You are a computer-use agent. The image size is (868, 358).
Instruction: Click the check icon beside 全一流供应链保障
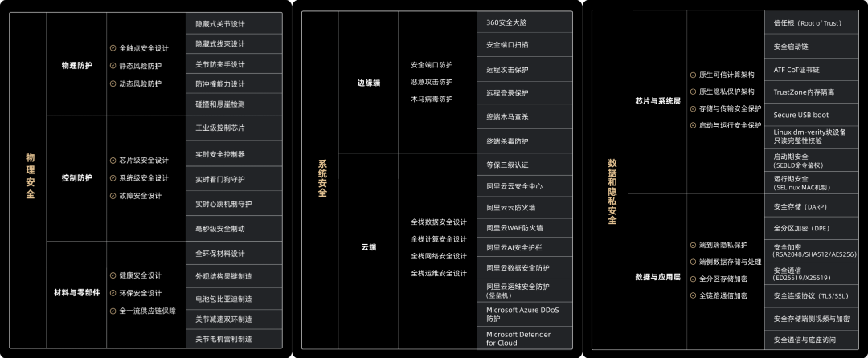pos(113,311)
